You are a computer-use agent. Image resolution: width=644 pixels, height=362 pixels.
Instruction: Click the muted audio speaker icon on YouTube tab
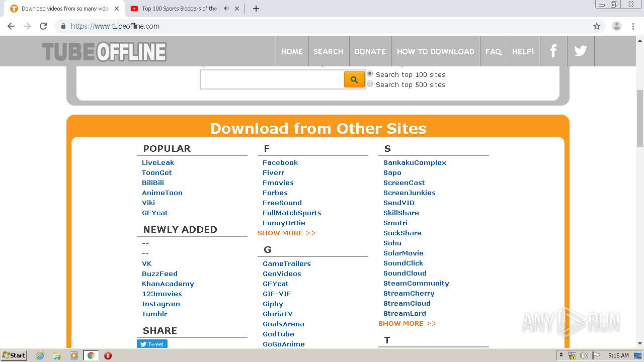pos(226,9)
